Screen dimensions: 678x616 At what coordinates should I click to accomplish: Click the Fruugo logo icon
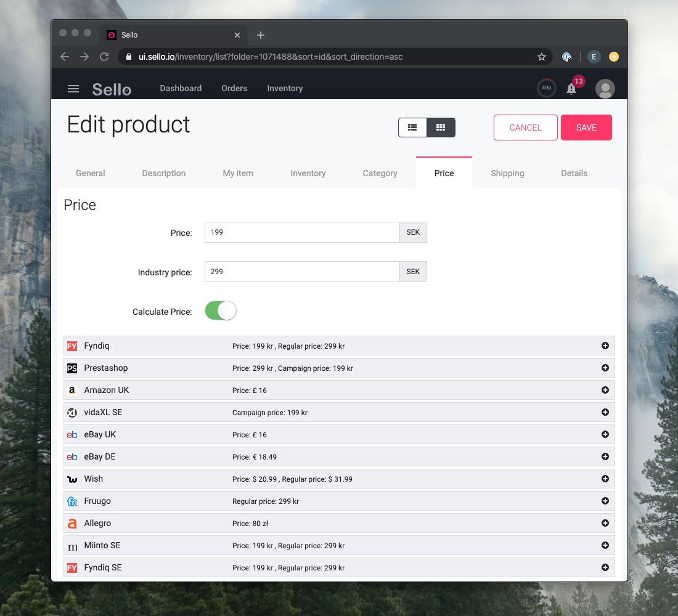pyautogui.click(x=72, y=501)
